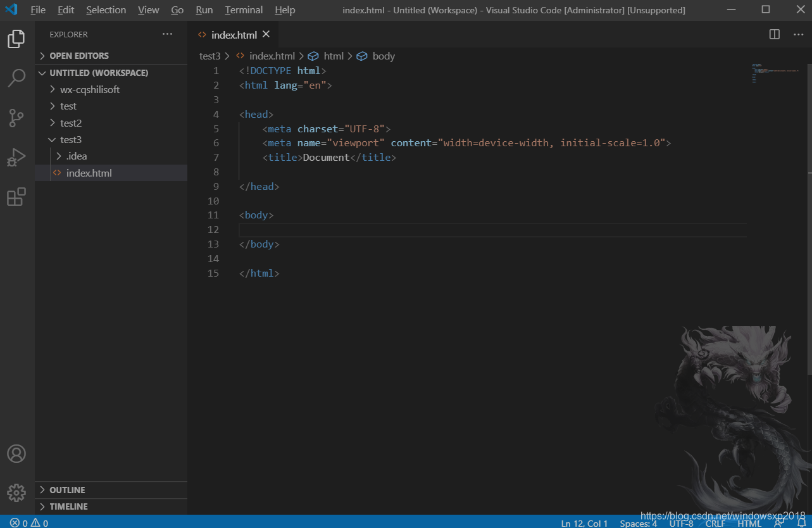Open the Source Control view

(16, 118)
